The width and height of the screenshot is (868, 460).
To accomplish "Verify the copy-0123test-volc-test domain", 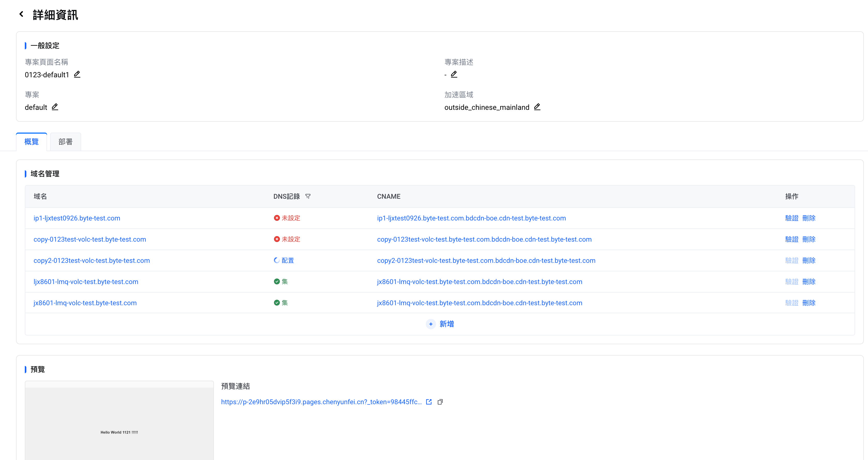I will click(x=792, y=239).
